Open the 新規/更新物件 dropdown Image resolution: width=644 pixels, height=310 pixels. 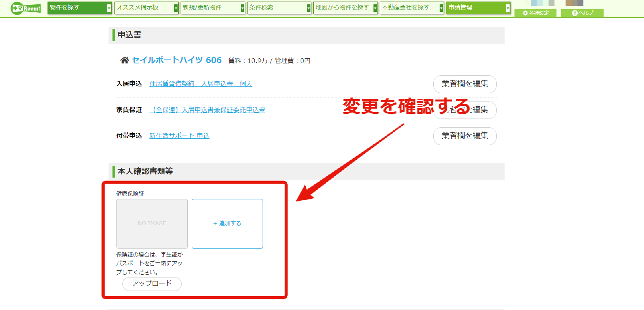(213, 8)
